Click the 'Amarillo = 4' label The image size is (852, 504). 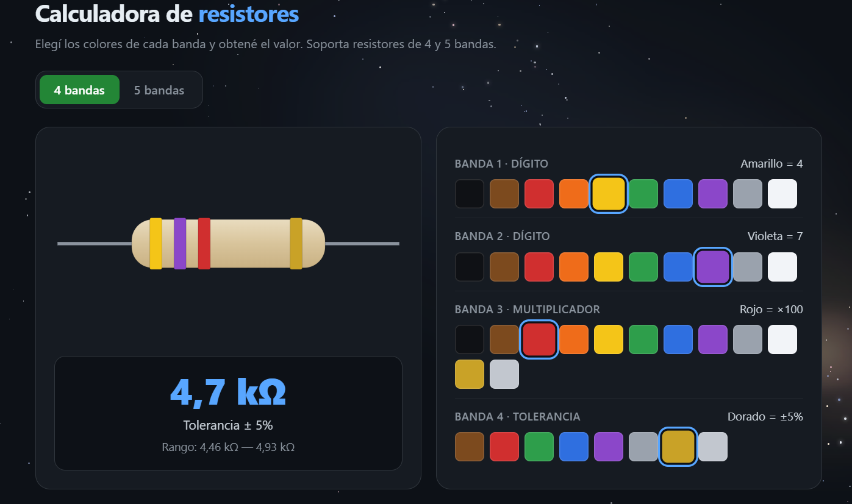coord(771,164)
